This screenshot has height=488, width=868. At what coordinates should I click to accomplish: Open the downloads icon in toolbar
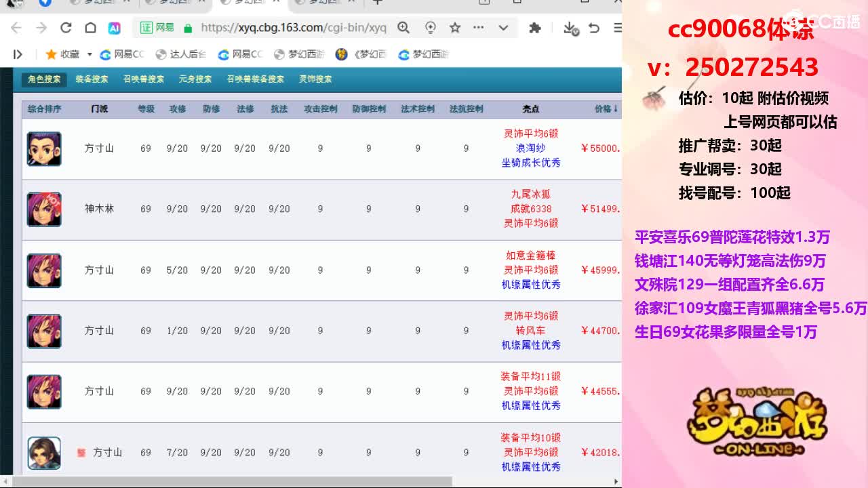point(570,28)
